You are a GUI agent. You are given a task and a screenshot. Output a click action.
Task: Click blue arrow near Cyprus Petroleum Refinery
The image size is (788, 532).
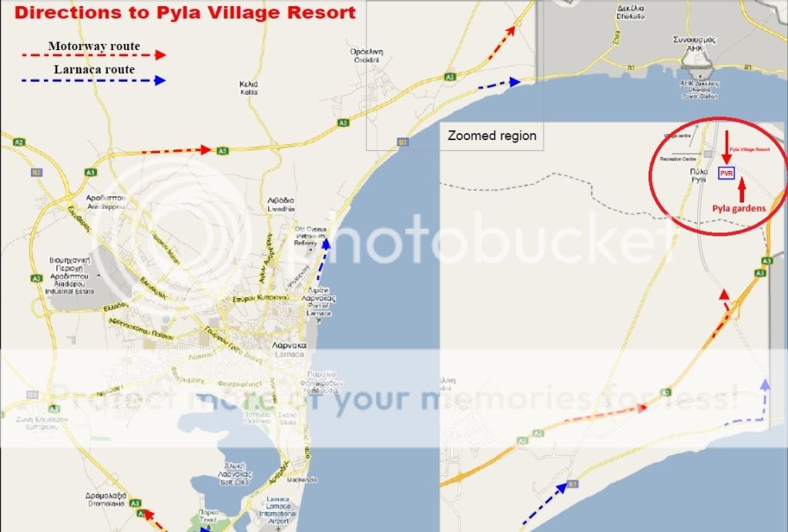coord(324,259)
